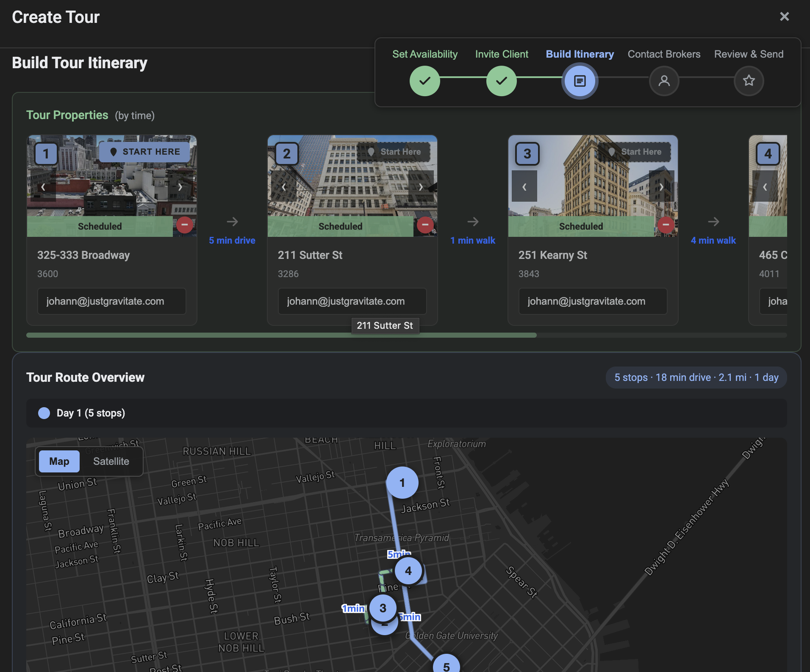Click the Set Availability green checkmark icon
Viewport: 810px width, 672px height.
(x=425, y=81)
